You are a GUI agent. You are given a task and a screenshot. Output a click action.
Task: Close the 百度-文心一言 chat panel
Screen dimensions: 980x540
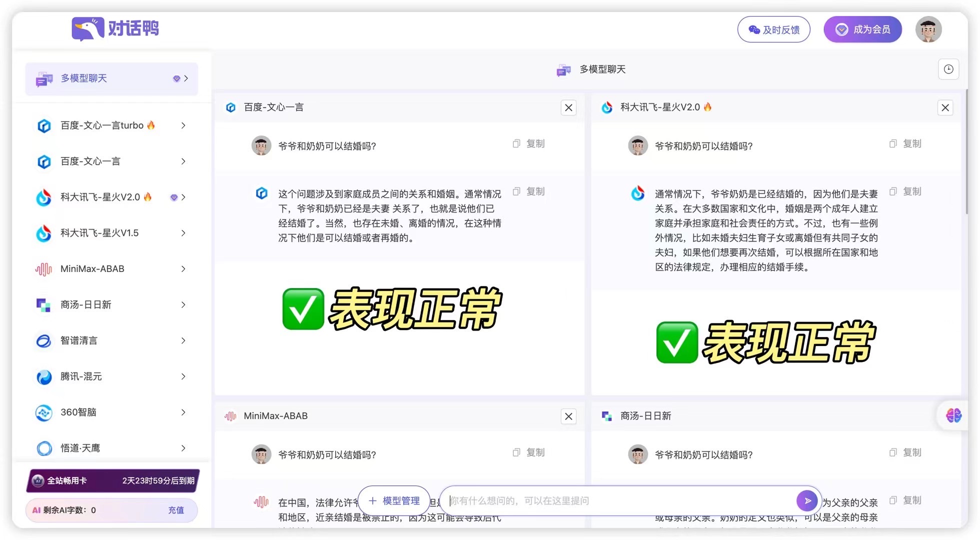tap(569, 107)
